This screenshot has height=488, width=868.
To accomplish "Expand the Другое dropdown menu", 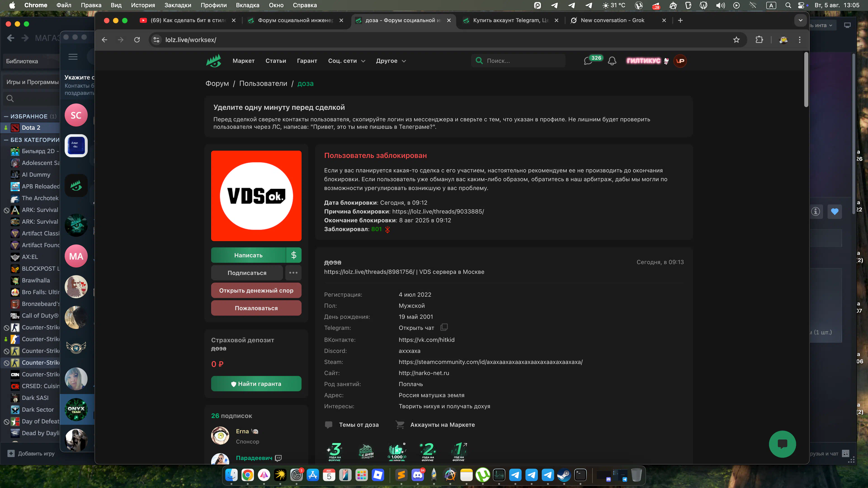I will pyautogui.click(x=391, y=61).
